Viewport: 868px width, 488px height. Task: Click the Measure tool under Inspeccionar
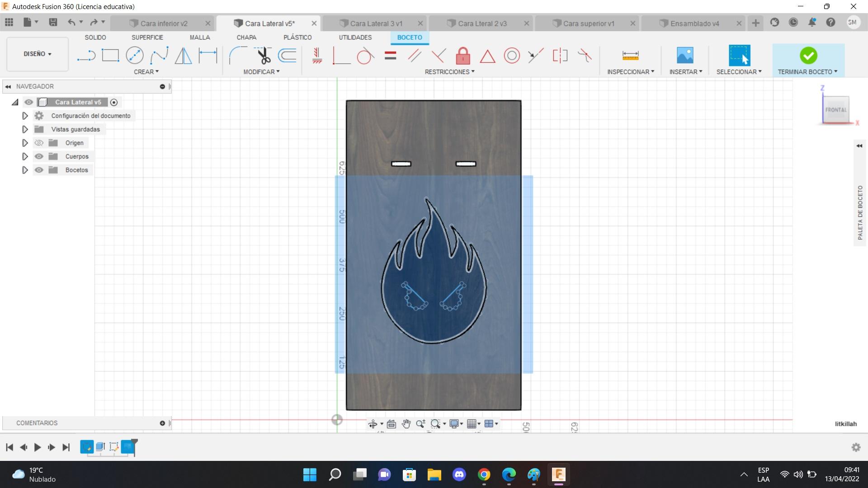(x=630, y=56)
